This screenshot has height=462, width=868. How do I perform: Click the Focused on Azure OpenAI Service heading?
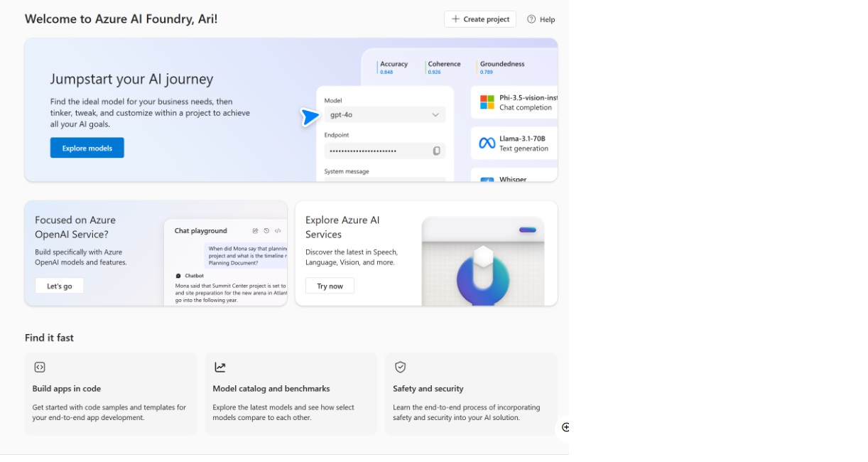click(75, 227)
